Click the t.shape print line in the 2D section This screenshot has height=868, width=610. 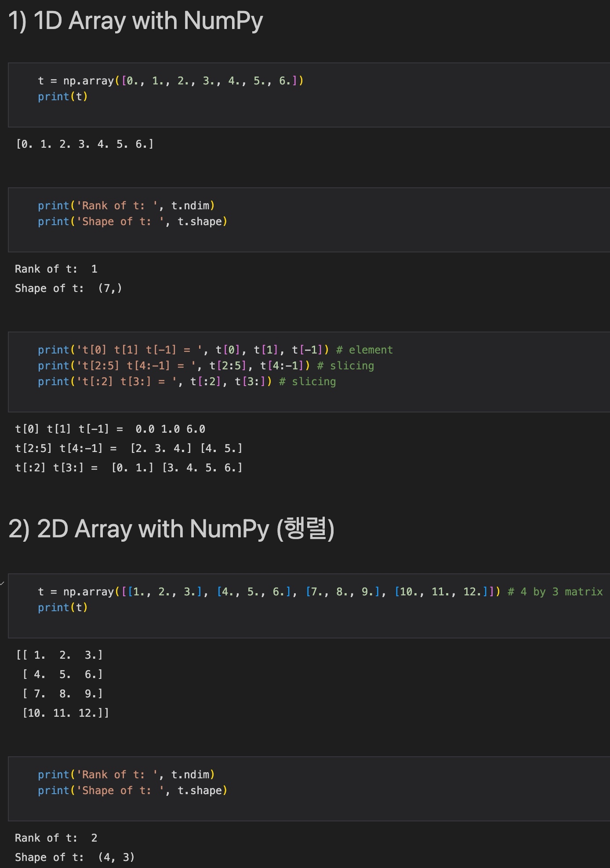(x=133, y=791)
